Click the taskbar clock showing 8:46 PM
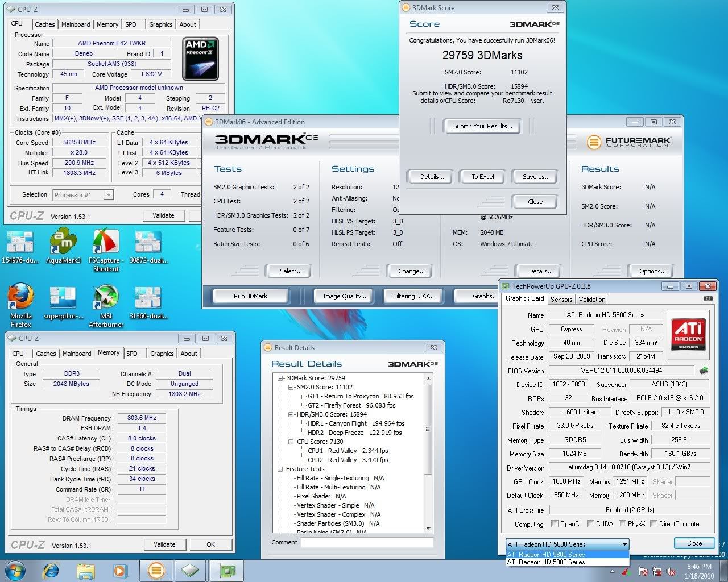 click(699, 571)
